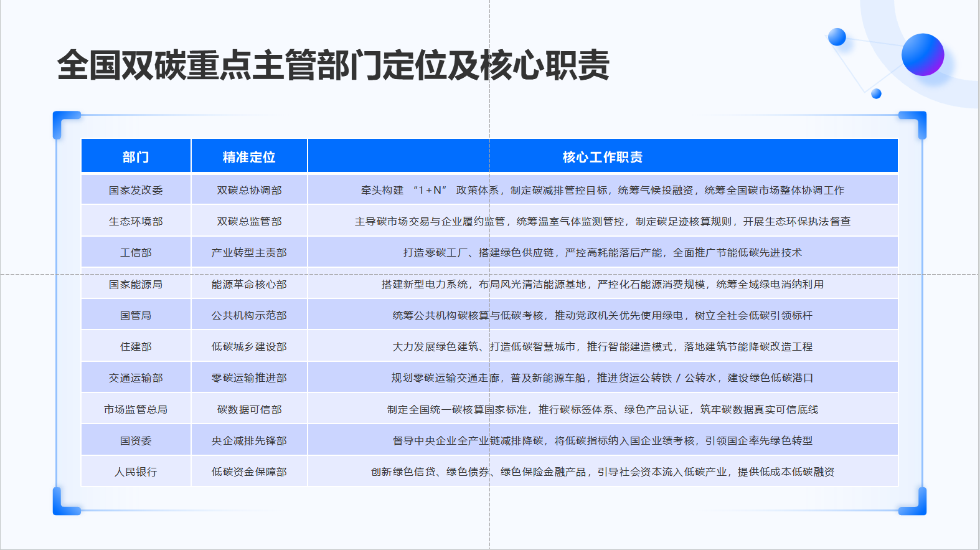980x550 pixels.
Task: Select the 交通运输部 department cell
Action: tap(136, 377)
